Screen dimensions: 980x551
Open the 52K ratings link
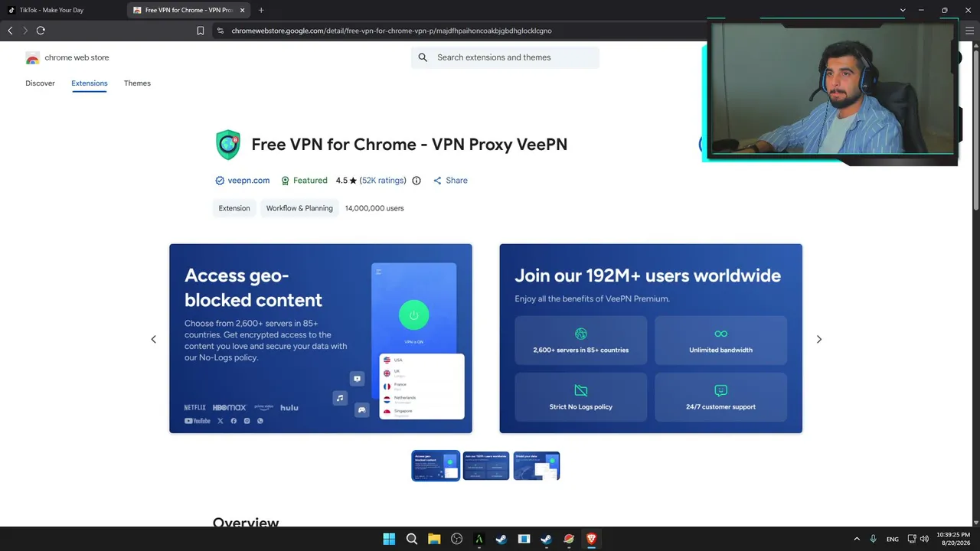pos(383,181)
